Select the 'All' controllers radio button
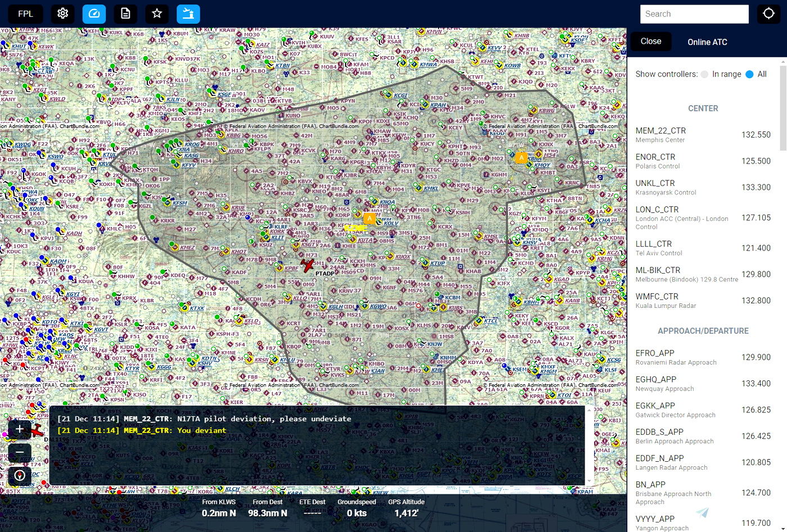This screenshot has height=532, width=787. [749, 74]
